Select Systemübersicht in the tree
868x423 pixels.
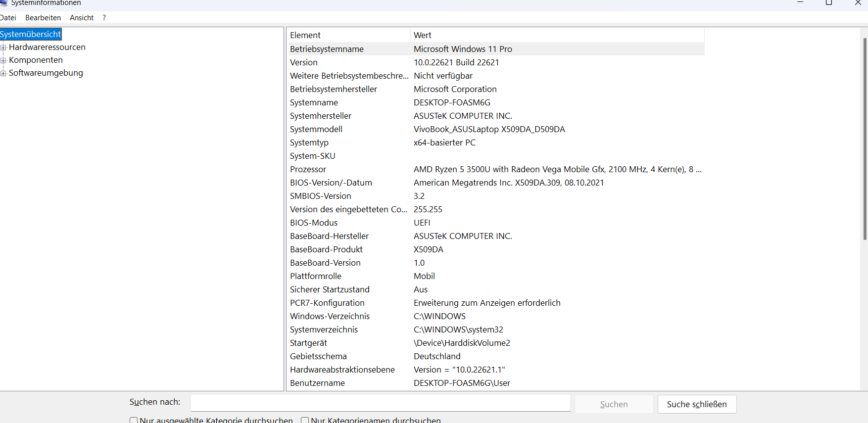tap(31, 34)
